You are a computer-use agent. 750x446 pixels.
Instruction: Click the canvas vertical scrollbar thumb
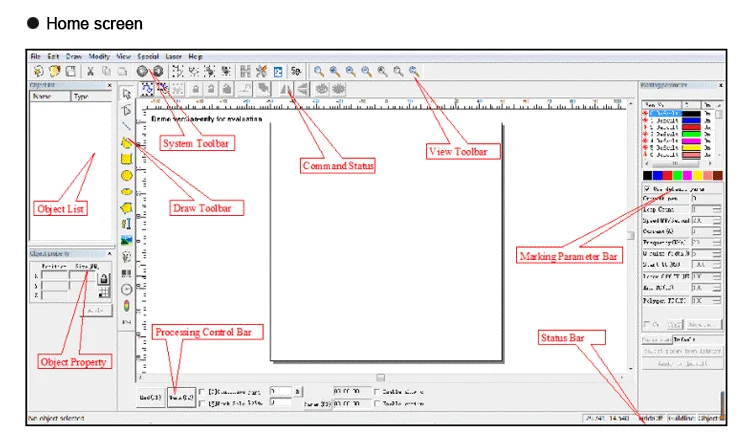(630, 235)
